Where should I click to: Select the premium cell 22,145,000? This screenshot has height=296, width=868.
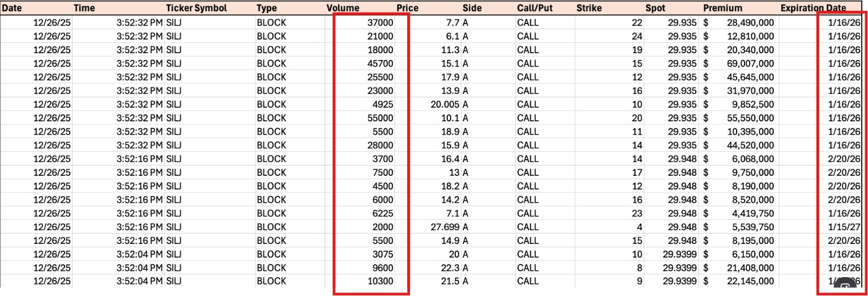coord(751,282)
